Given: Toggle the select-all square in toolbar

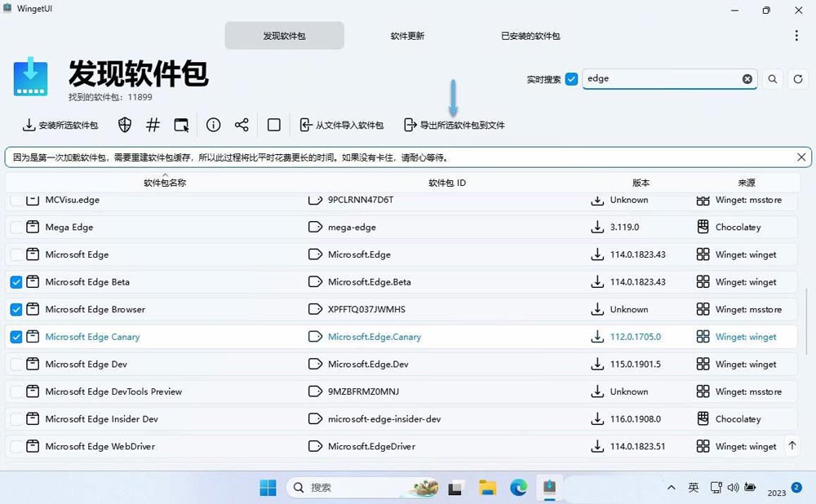Looking at the screenshot, I should point(273,125).
